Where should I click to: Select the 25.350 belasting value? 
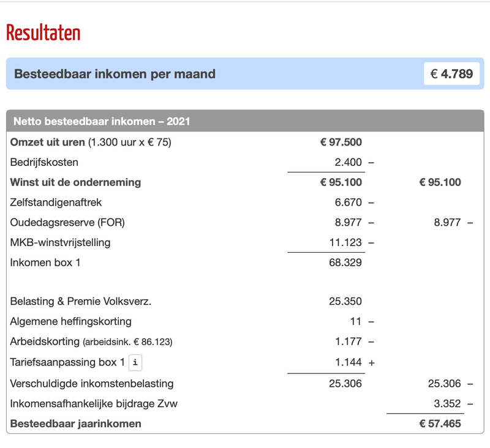tap(345, 301)
